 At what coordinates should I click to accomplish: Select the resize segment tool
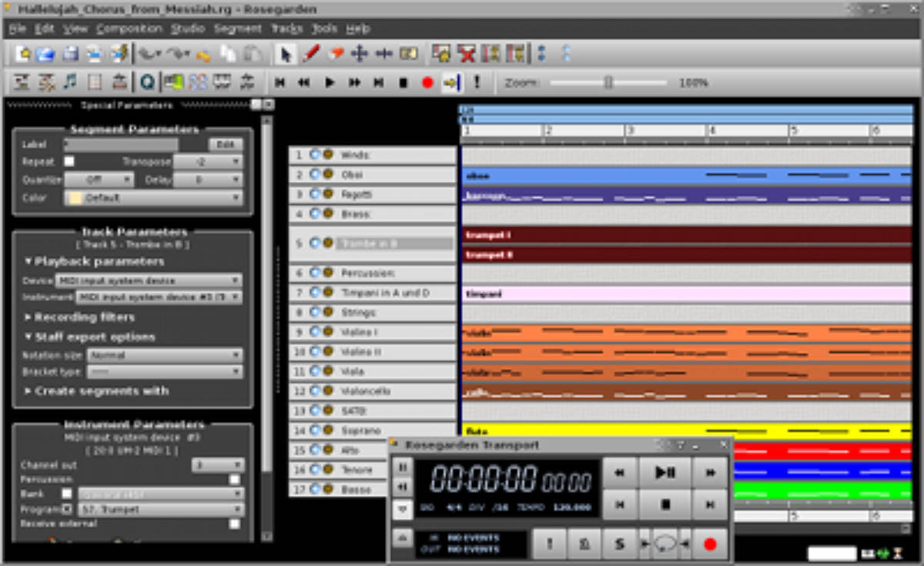pyautogui.click(x=384, y=54)
